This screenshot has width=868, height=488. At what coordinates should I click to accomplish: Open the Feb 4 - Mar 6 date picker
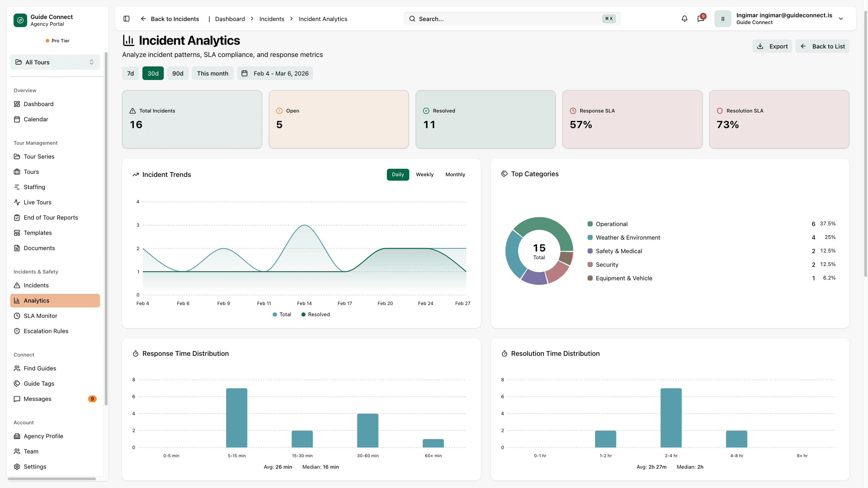pos(275,74)
